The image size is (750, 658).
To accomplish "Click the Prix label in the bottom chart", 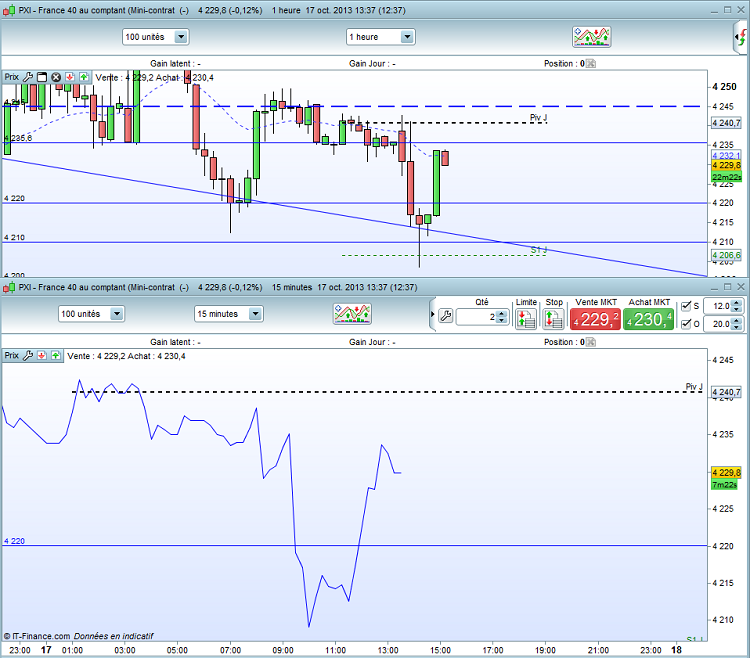I will pos(12,355).
